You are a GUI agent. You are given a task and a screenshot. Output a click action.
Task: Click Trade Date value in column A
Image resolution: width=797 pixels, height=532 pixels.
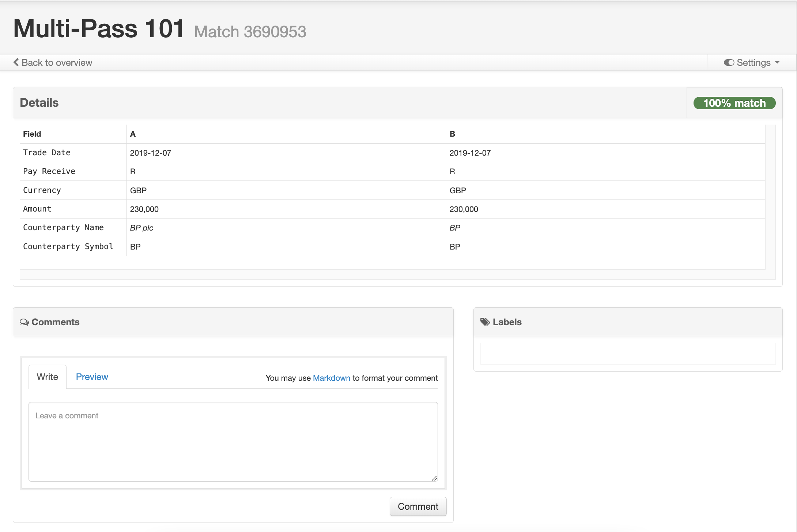click(x=151, y=153)
